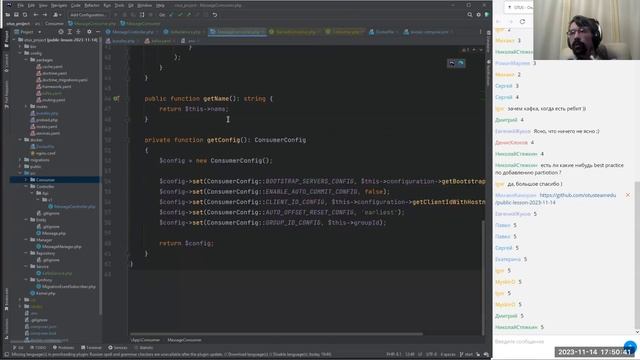
Task: Click the Rollback undo toolbar icon
Action: tap(215, 15)
